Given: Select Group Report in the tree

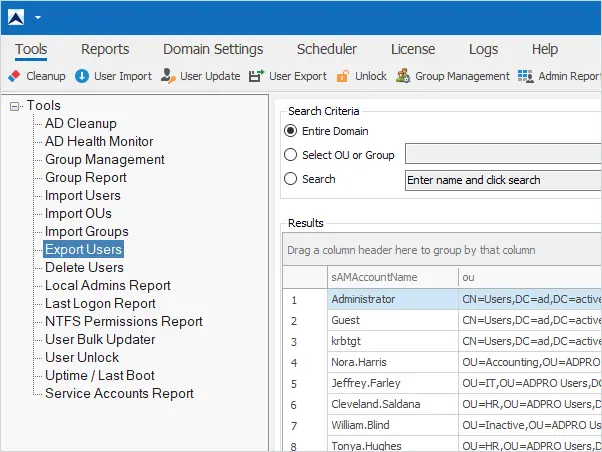Looking at the screenshot, I should click(86, 177).
